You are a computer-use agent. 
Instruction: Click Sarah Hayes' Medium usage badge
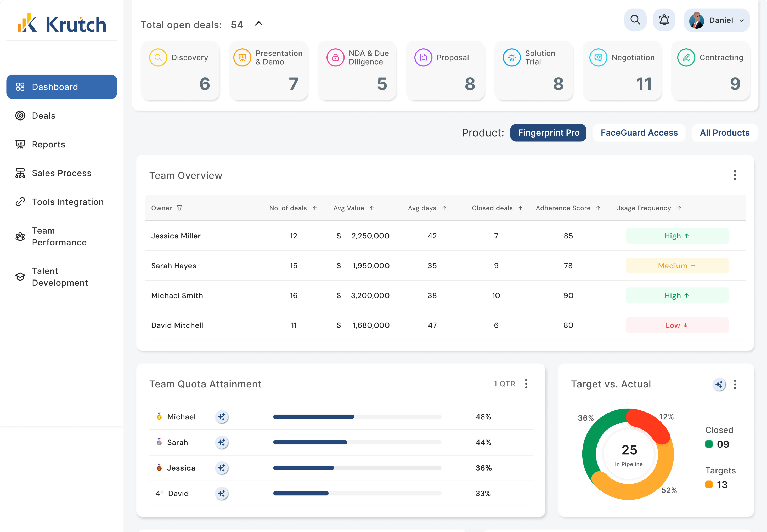click(x=677, y=266)
